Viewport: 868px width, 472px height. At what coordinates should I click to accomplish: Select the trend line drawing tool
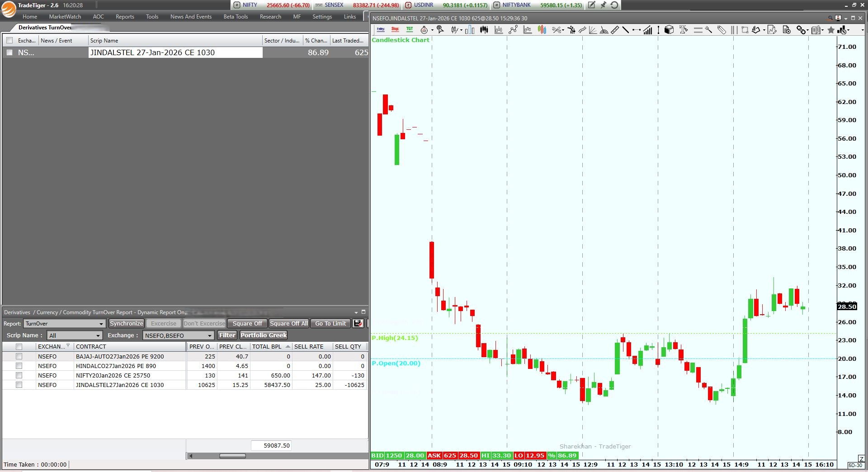tap(626, 30)
